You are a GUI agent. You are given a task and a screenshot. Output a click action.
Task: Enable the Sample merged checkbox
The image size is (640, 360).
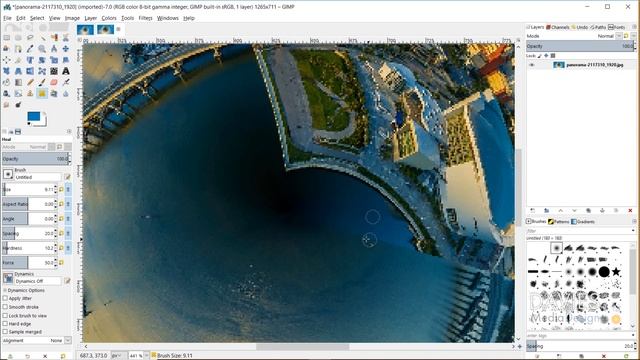point(5,332)
